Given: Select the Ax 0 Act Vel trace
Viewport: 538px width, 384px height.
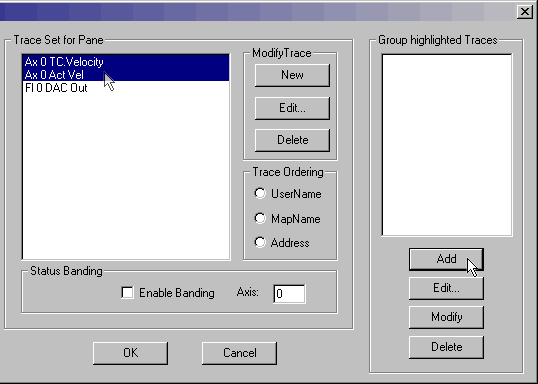Looking at the screenshot, I should click(x=126, y=75).
